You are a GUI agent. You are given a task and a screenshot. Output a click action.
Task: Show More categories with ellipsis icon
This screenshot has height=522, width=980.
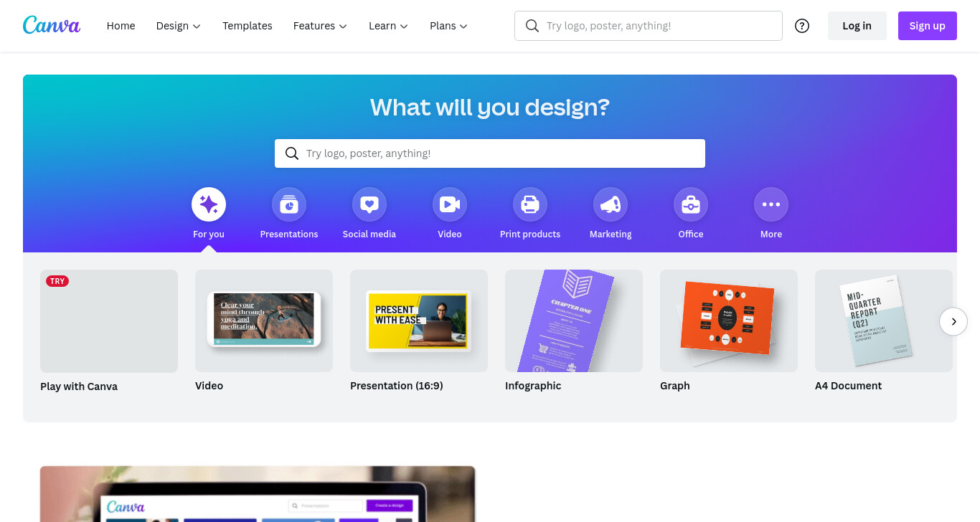(x=771, y=205)
